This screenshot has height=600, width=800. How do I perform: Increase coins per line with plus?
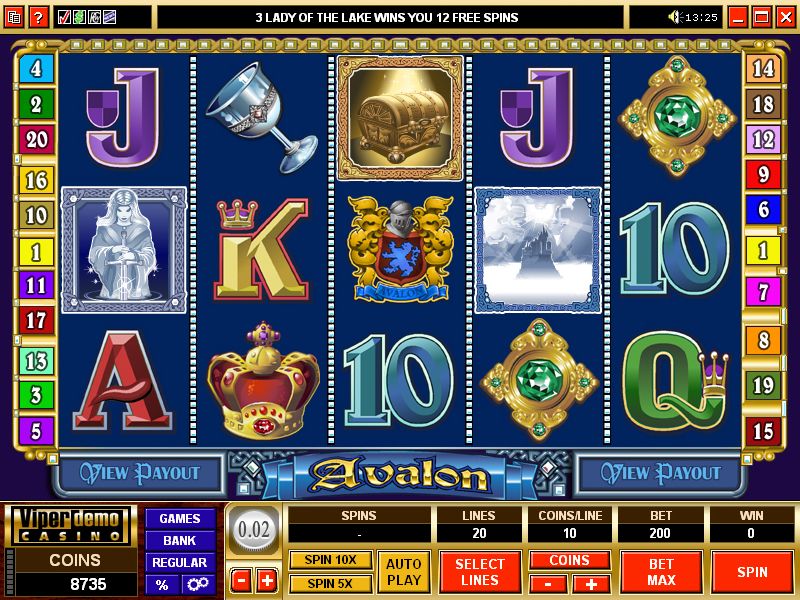(591, 584)
